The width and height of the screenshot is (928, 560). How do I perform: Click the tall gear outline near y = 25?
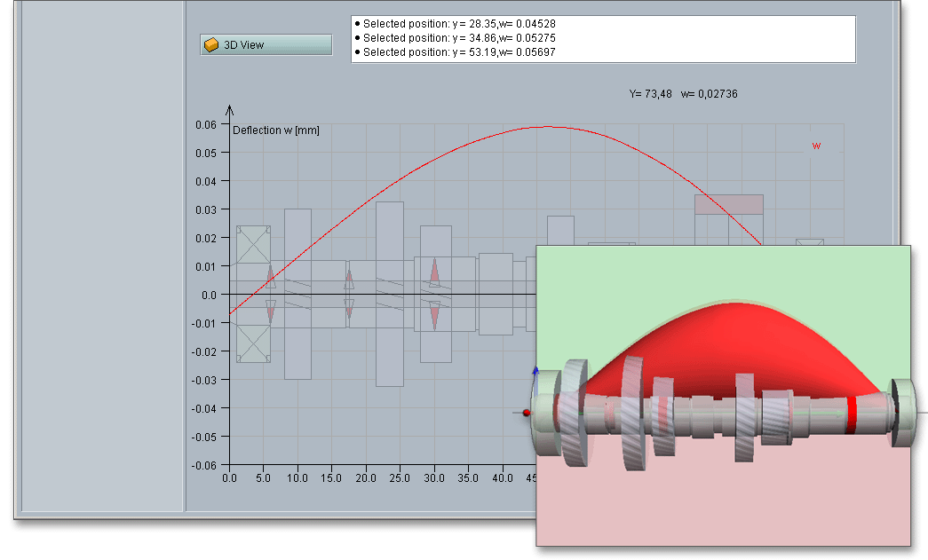(390, 293)
